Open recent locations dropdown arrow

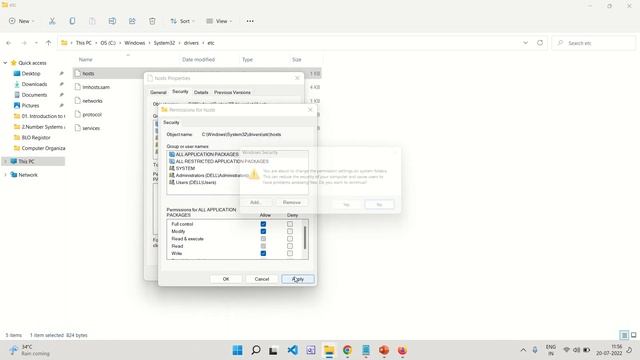(x=36, y=43)
